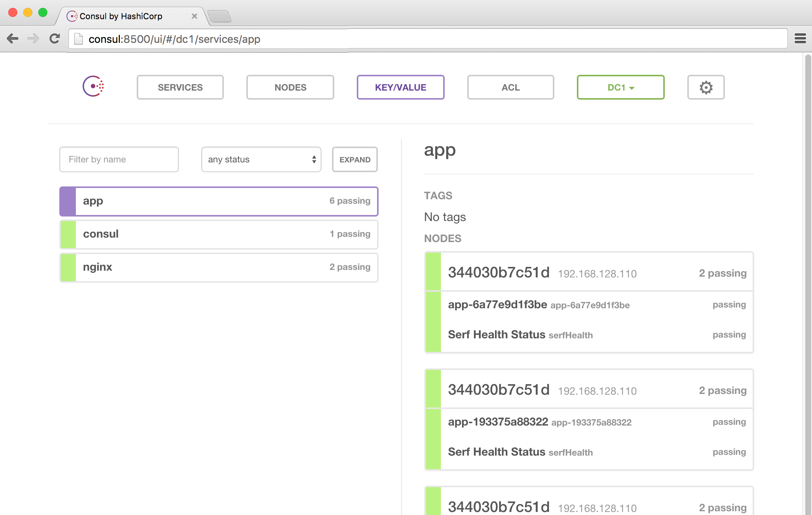812x515 pixels.
Task: Navigate to the ACL page
Action: click(510, 87)
